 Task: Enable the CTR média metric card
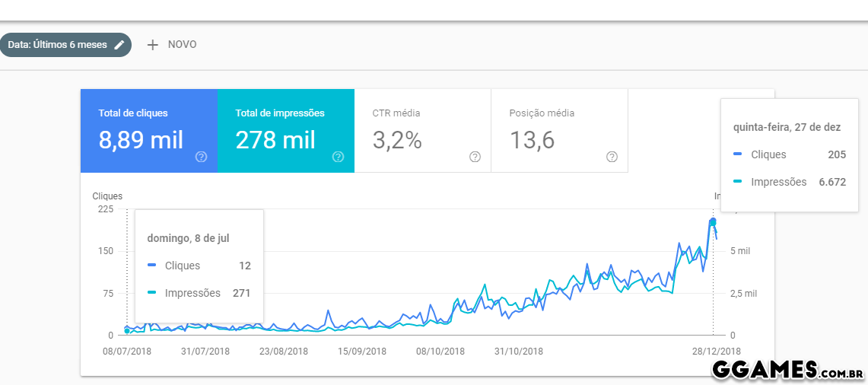pyautogui.click(x=415, y=129)
